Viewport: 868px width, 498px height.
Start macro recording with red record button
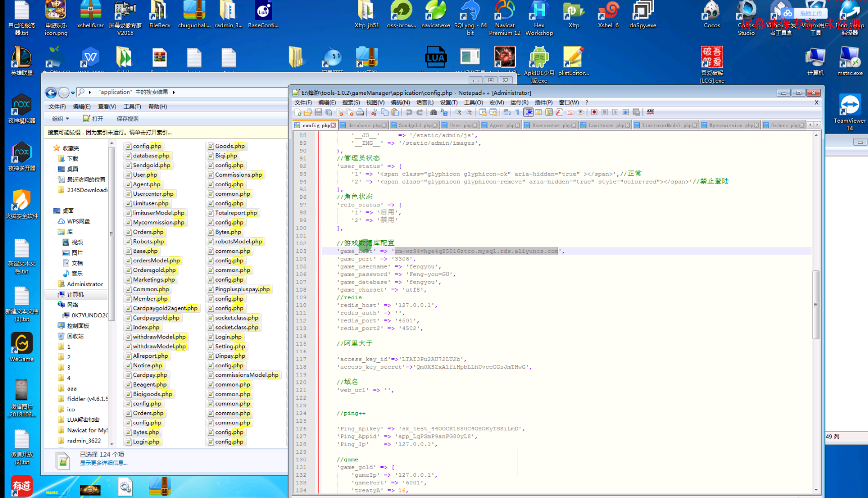pyautogui.click(x=594, y=113)
